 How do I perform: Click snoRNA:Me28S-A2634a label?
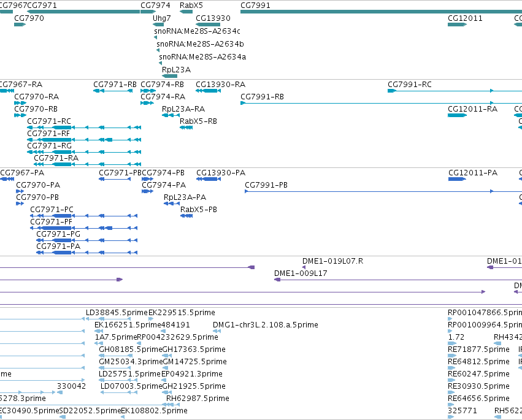pyautogui.click(x=202, y=57)
